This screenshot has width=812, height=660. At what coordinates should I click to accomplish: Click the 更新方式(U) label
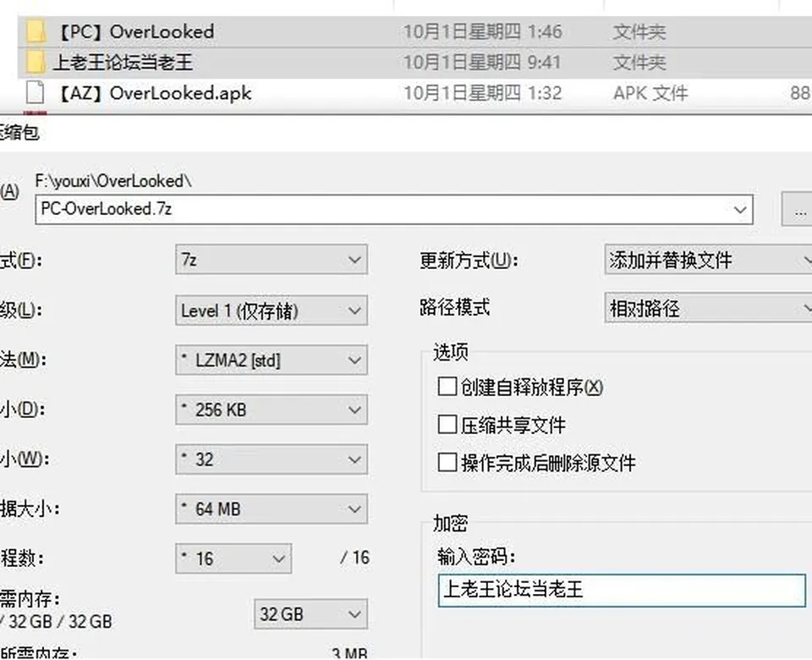point(469,260)
